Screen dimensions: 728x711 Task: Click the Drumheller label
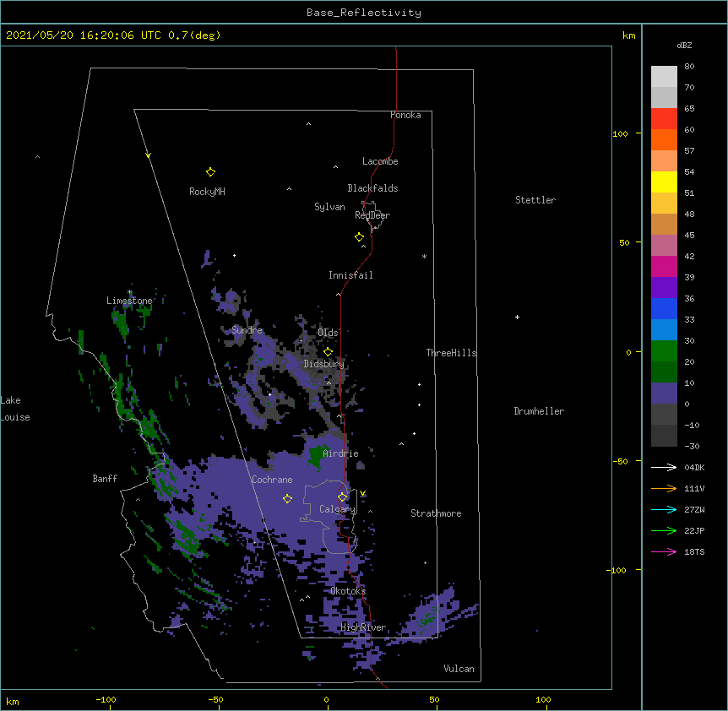tap(539, 411)
